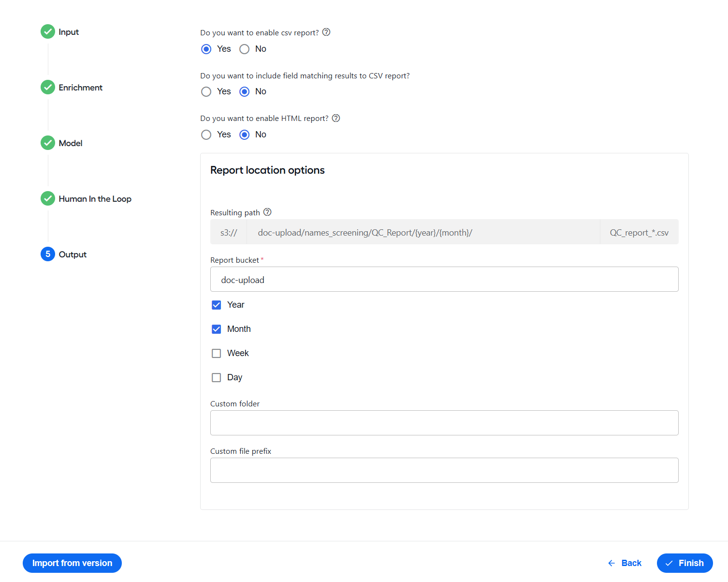Open help tooltip for csv report question

326,32
